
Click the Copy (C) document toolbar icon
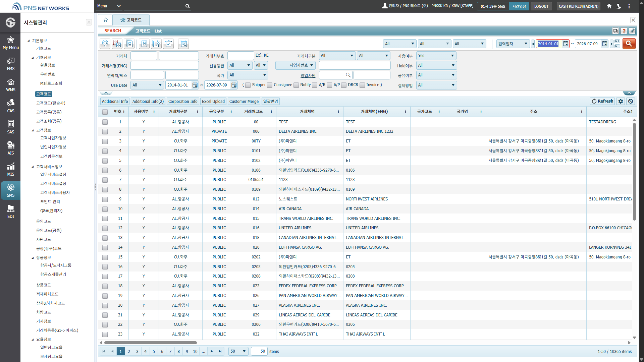129,44
